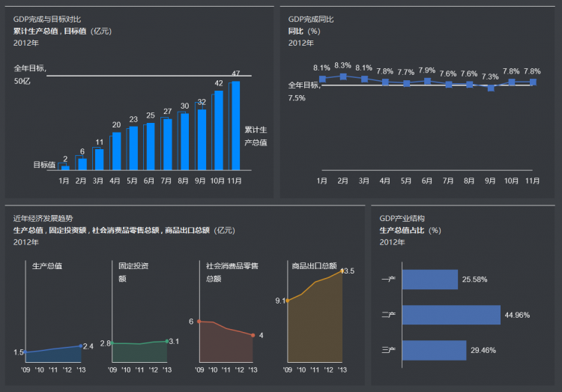Click the 1月 bar labeled 2
The height and width of the screenshot is (392, 562).
pos(65,167)
